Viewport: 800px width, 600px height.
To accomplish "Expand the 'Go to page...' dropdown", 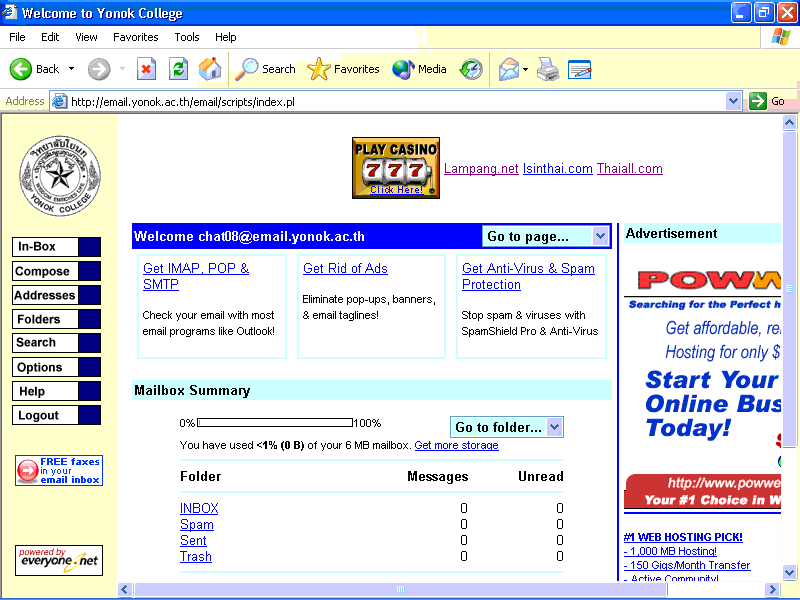I will [600, 236].
